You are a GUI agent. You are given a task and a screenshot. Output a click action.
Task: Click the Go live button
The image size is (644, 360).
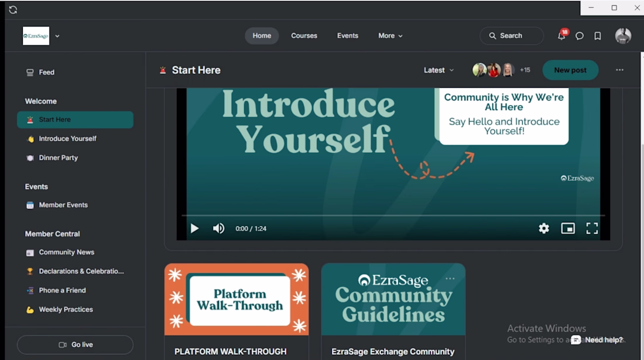[x=75, y=345]
